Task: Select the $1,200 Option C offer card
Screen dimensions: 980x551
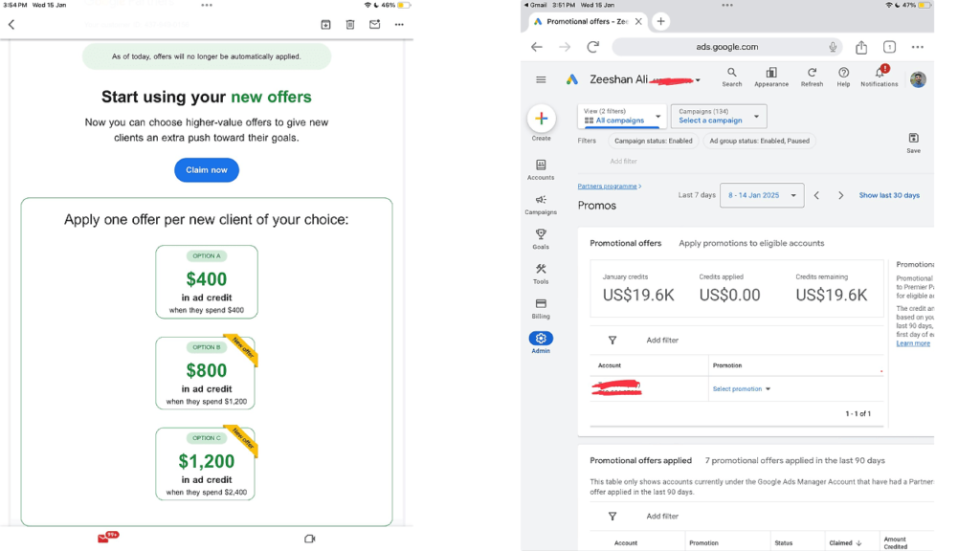Action: [206, 464]
